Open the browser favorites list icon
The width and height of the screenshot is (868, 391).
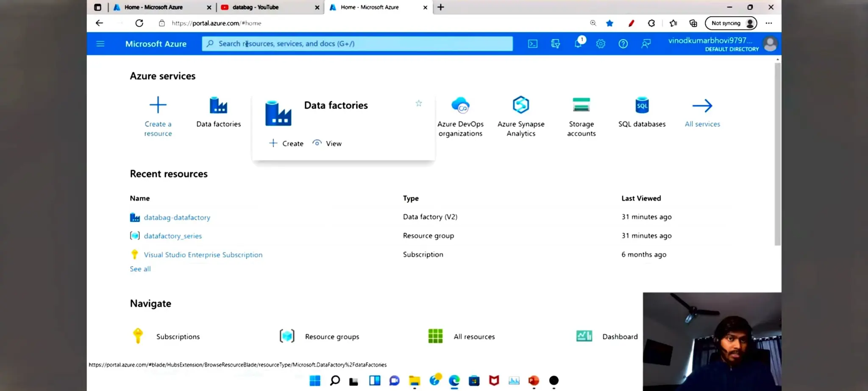pyautogui.click(x=673, y=23)
